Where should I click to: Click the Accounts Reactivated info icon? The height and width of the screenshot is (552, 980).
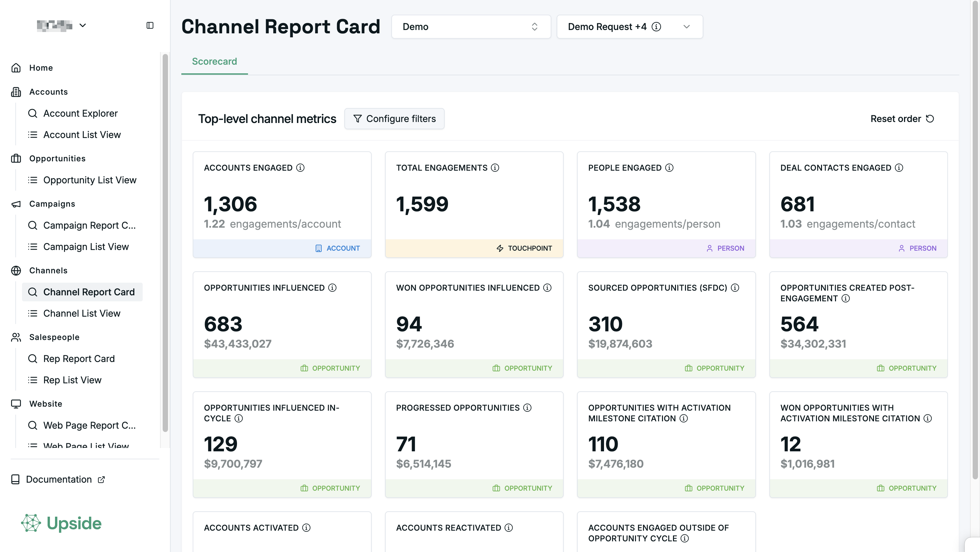pos(509,528)
